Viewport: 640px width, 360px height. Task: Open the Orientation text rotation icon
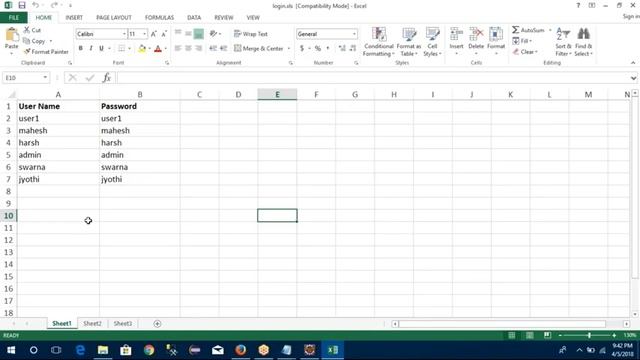click(x=213, y=34)
